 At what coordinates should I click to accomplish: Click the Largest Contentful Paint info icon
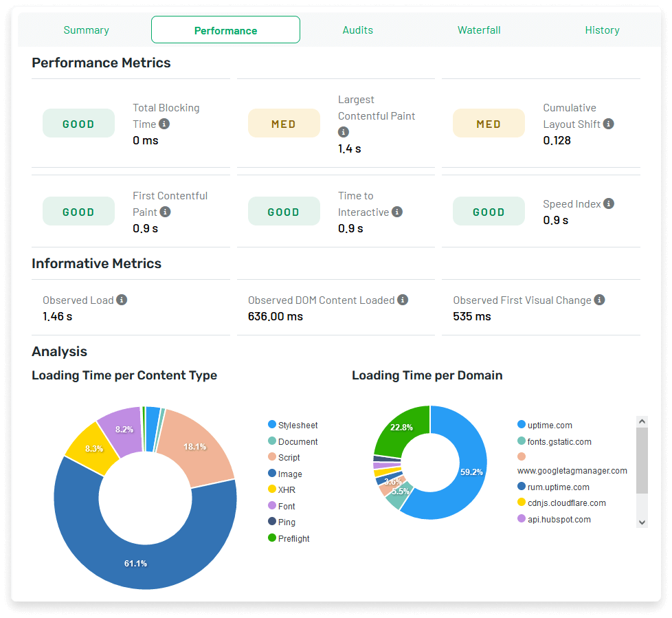tap(343, 132)
